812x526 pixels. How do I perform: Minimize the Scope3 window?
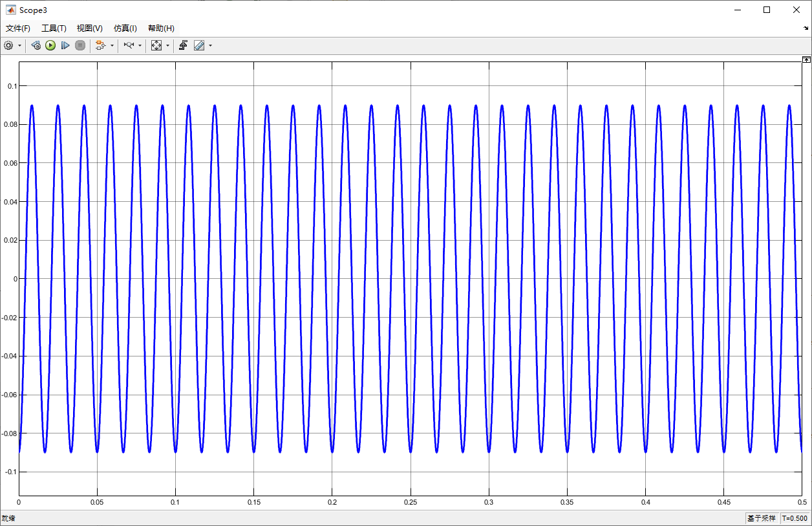tap(737, 10)
